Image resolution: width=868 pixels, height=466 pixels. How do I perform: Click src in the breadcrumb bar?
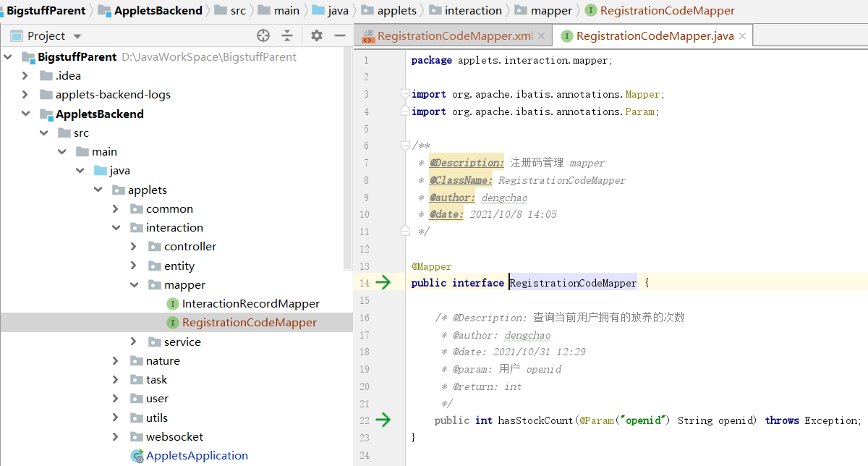pos(238,10)
